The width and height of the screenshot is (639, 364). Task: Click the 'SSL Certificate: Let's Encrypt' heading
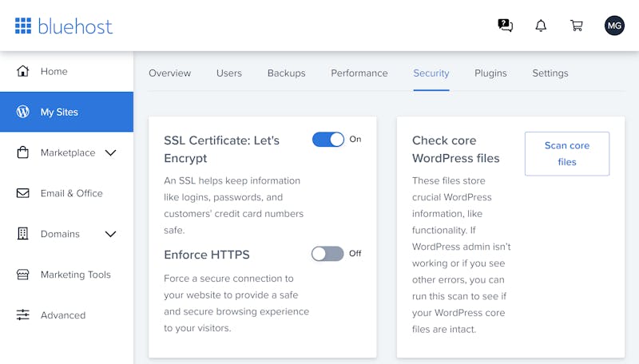click(222, 149)
